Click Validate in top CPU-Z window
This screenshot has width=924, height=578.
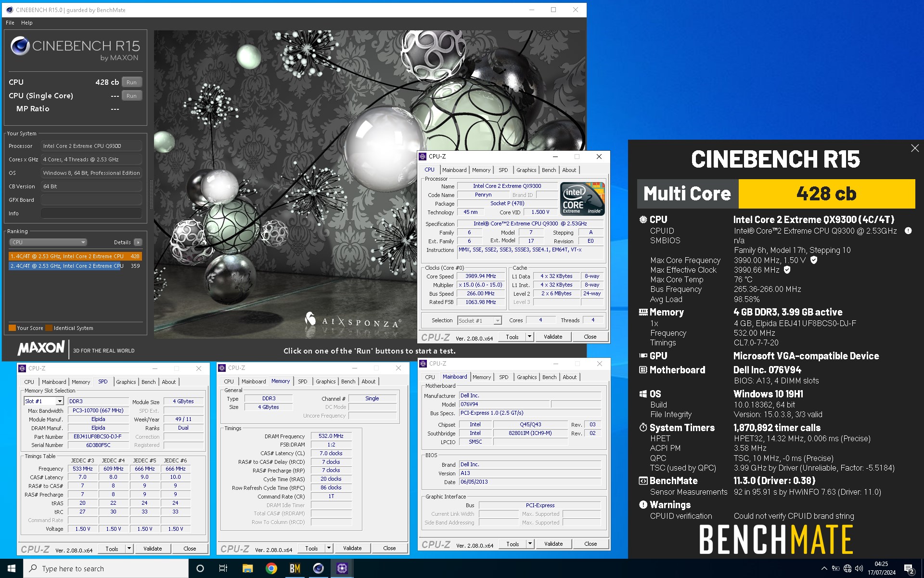553,337
